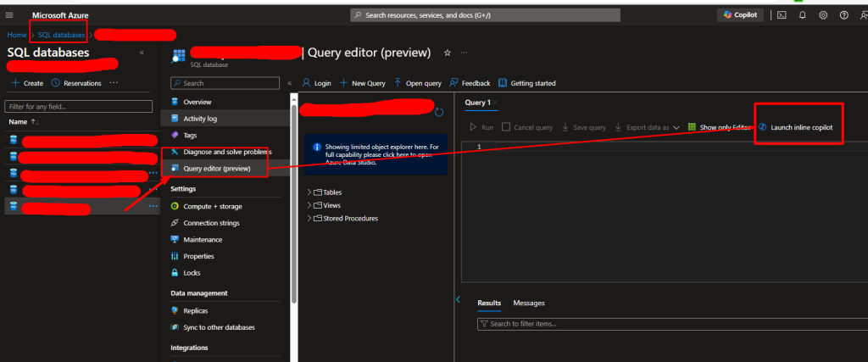Favorite this Query editor page with star
This screenshot has height=362, width=868.
(x=448, y=53)
